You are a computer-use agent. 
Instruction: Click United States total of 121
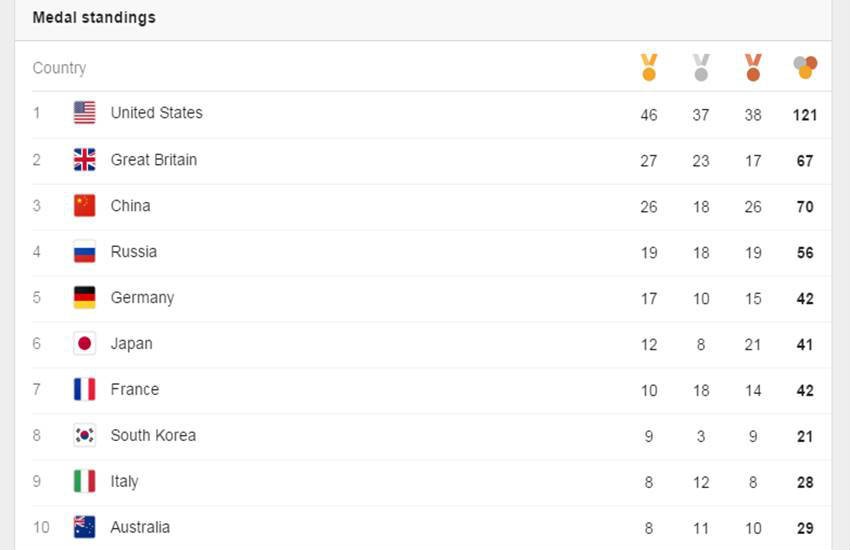pos(805,115)
